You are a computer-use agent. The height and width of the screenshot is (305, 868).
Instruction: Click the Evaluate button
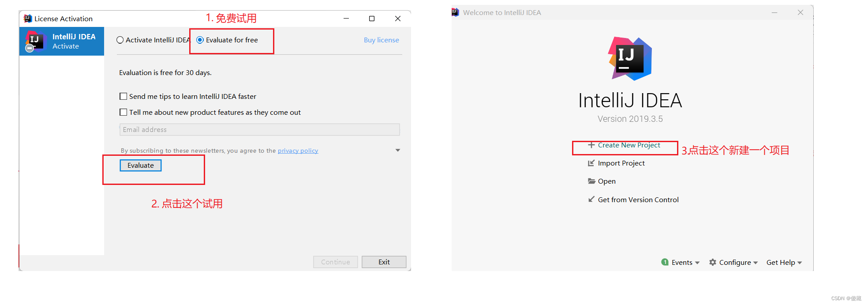(141, 165)
